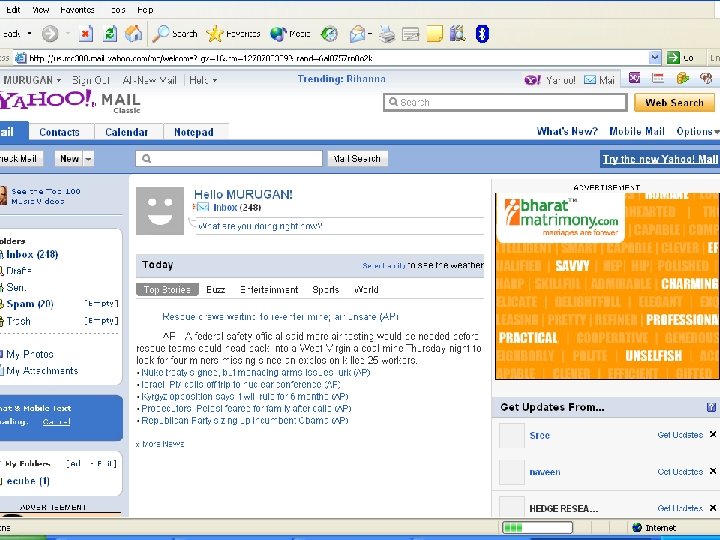
Task: Click the Get Updates help question icon
Action: [711, 407]
